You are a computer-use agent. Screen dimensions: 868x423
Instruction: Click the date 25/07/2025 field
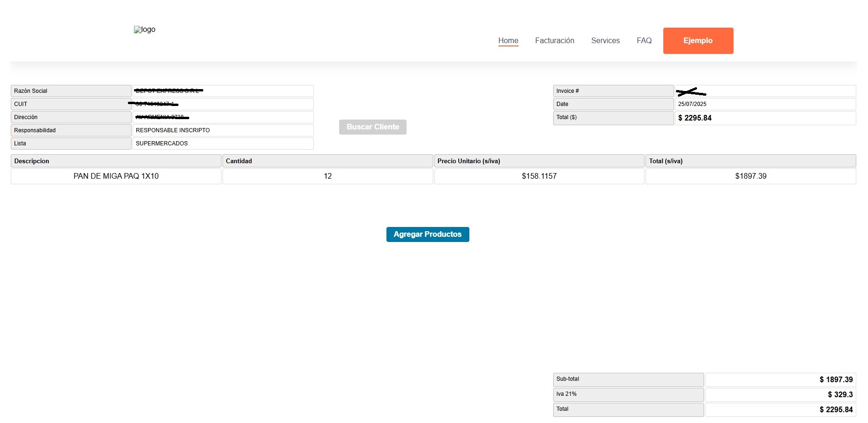coord(765,104)
